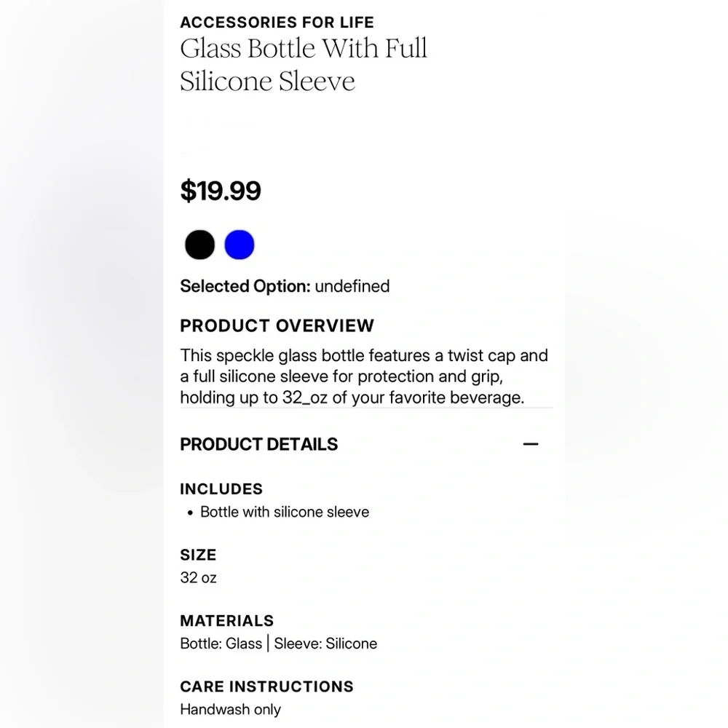
Task: Click the 'undefined' selected option value
Action: coord(352,286)
